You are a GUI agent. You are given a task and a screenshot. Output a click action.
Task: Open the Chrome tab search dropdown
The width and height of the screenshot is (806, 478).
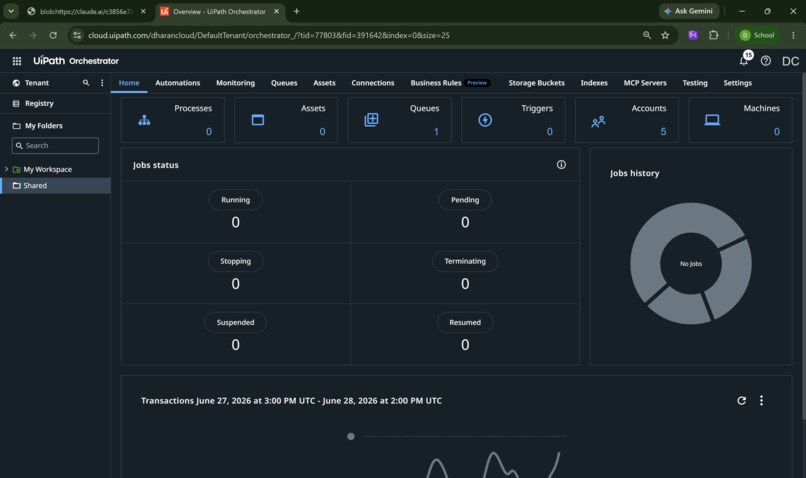11,11
